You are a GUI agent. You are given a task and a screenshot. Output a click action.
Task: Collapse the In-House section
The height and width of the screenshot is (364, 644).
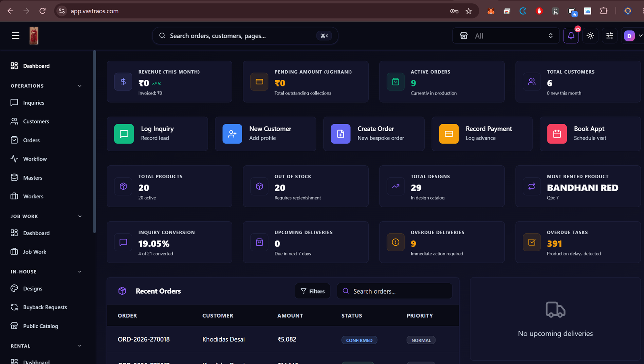click(x=80, y=272)
